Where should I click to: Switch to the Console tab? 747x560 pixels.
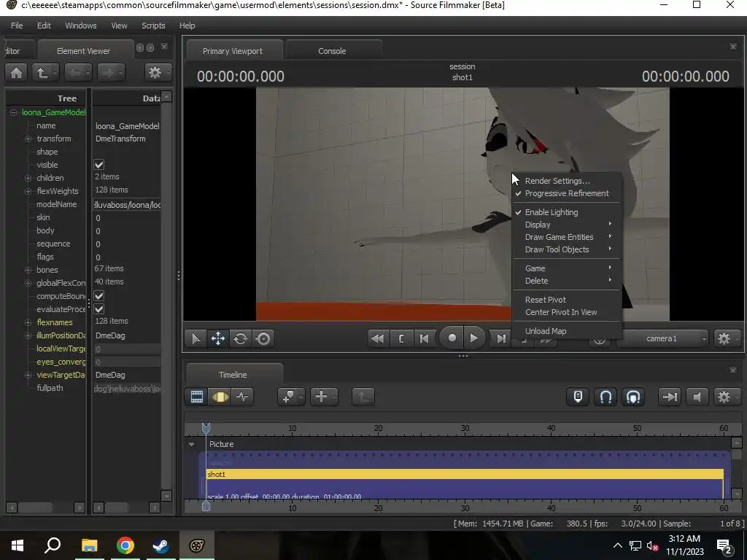[x=332, y=51]
